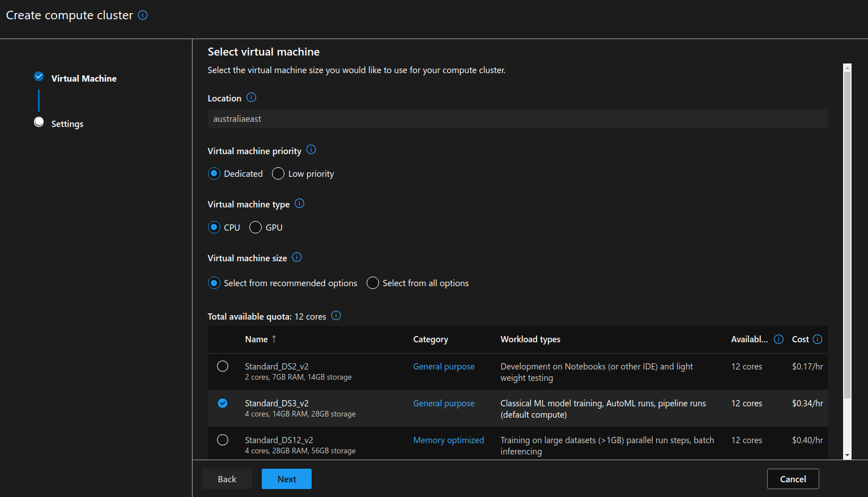Click the info icon in the Availability column header
Image resolution: width=868 pixels, height=497 pixels.
778,339
